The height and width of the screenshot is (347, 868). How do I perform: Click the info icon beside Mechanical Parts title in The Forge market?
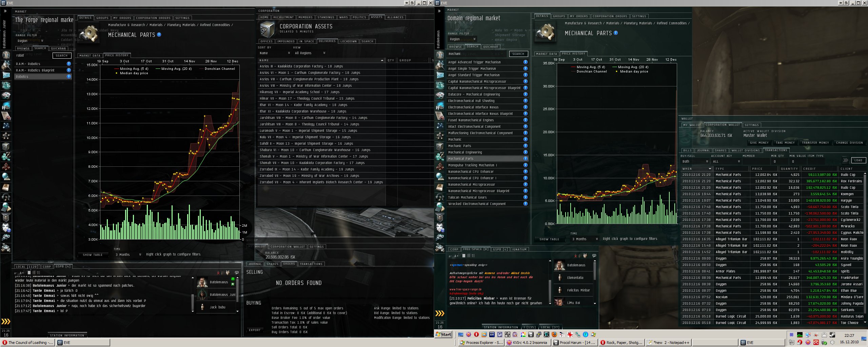(159, 35)
